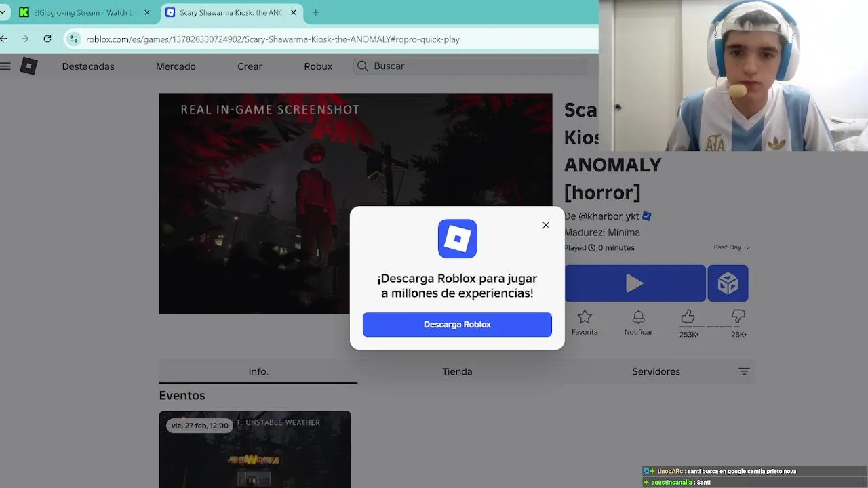
Task: Open Robux in the navigation bar
Action: [x=318, y=66]
